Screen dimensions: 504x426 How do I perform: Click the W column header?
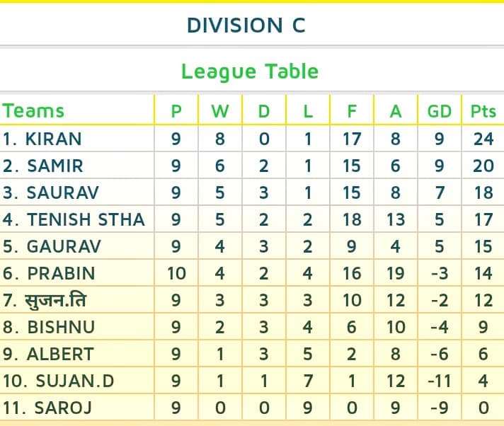point(220,112)
